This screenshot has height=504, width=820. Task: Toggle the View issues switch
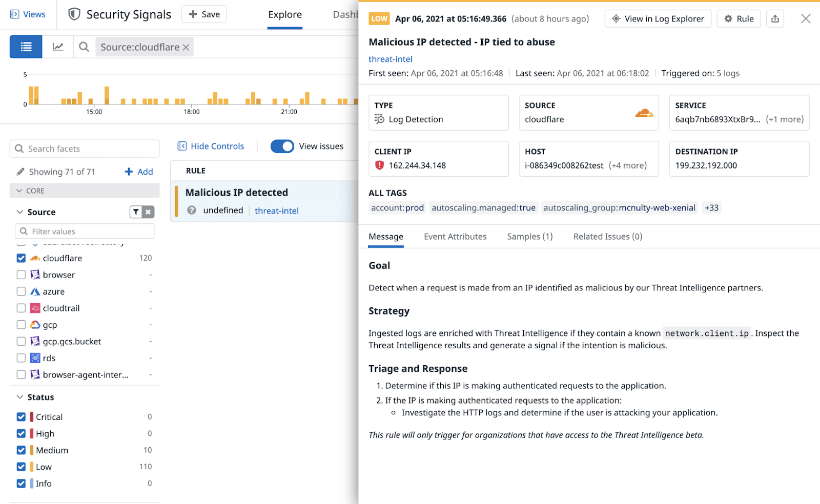pyautogui.click(x=282, y=146)
